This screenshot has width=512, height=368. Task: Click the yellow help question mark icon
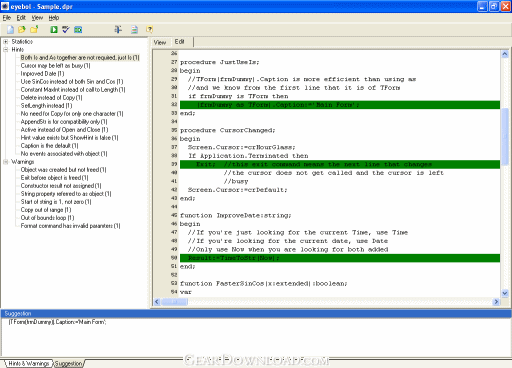click(150, 30)
